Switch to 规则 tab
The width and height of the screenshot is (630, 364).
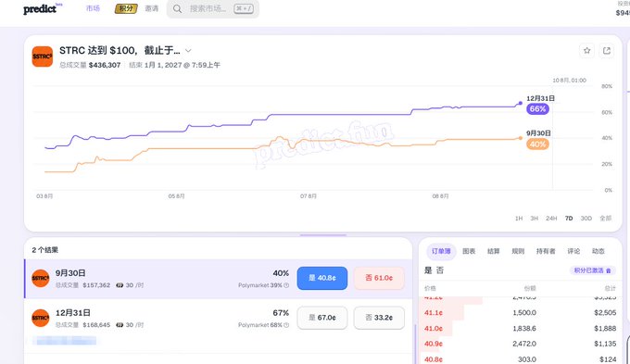(x=518, y=251)
